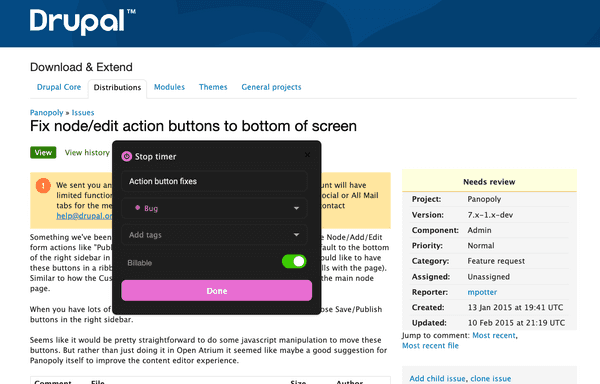This screenshot has width=600, height=384.
Task: Select the Unassigned value
Action: [x=489, y=277]
